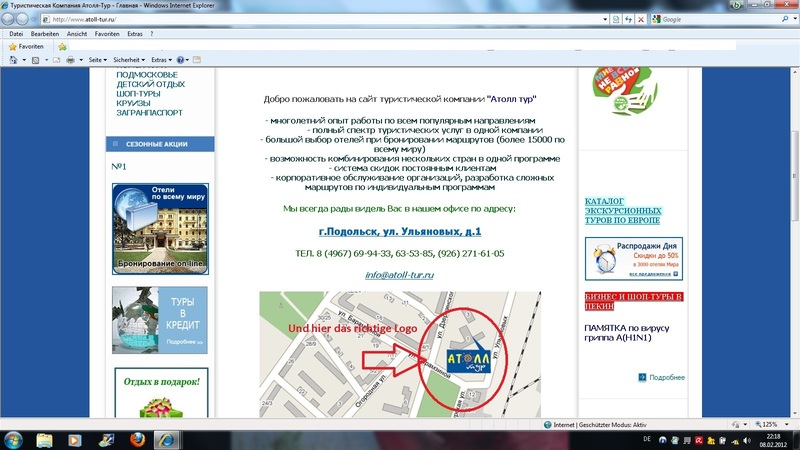
Task: Open the Datei menu
Action: [16, 34]
